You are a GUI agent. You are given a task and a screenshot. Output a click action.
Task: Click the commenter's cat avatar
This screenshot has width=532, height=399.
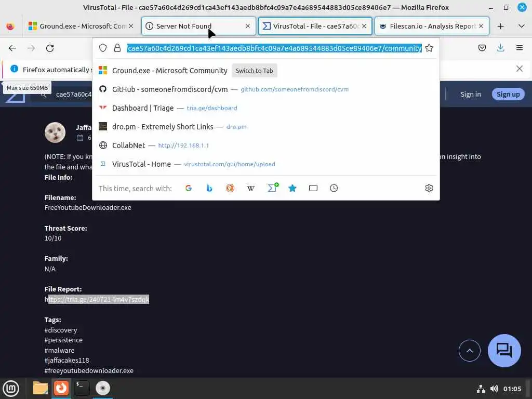click(x=55, y=132)
